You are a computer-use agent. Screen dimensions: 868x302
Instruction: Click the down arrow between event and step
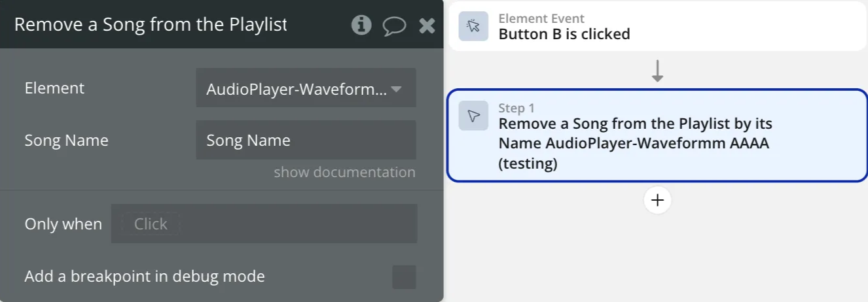(657, 71)
